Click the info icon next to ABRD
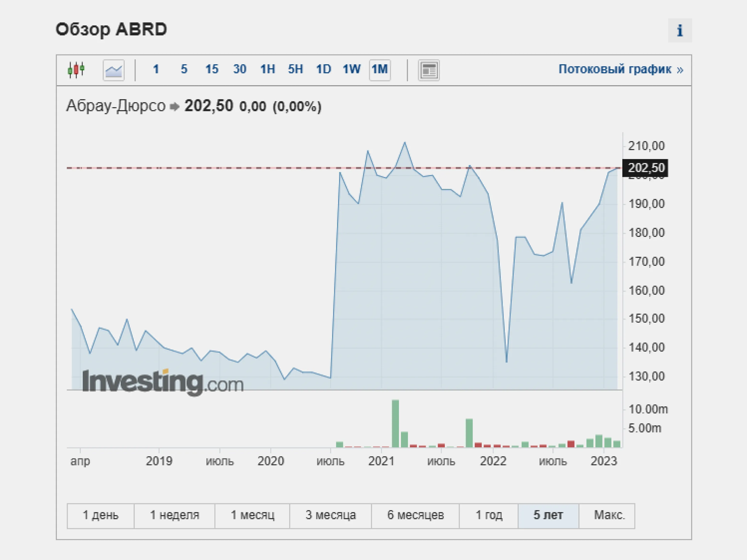This screenshot has width=747, height=560. (x=680, y=30)
